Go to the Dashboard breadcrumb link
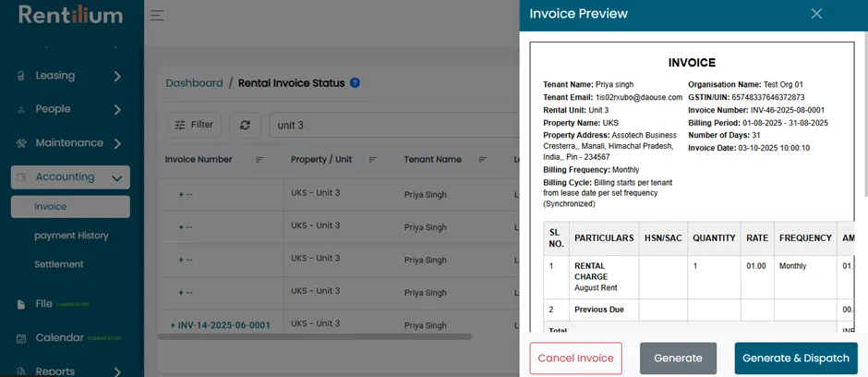 pyautogui.click(x=194, y=83)
